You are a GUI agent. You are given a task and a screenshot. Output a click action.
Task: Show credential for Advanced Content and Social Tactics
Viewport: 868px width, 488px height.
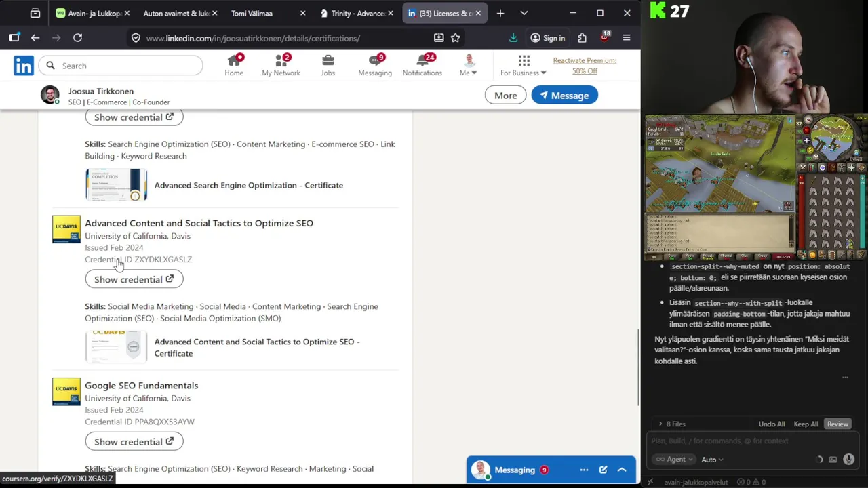pyautogui.click(x=134, y=279)
